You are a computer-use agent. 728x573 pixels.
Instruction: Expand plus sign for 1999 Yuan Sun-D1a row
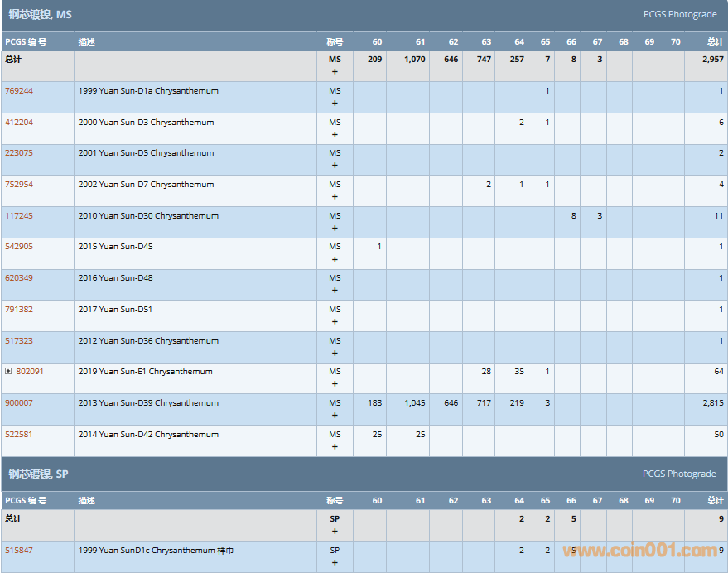(335, 104)
